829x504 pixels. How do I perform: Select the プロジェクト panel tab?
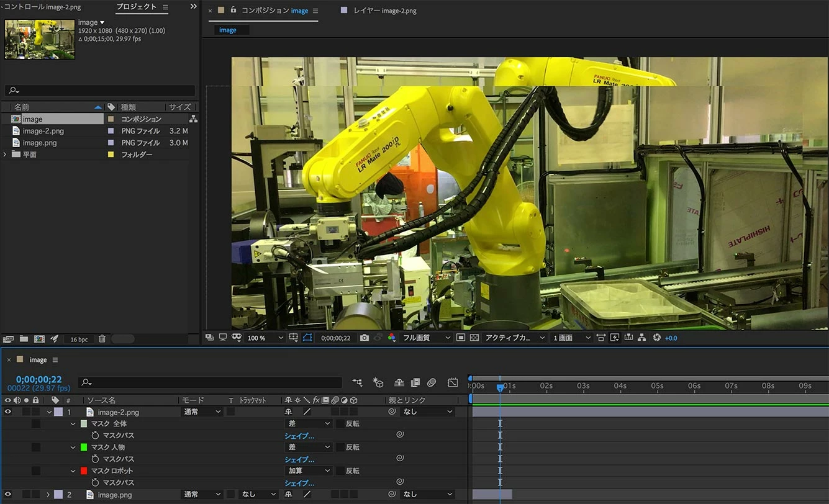point(136,7)
